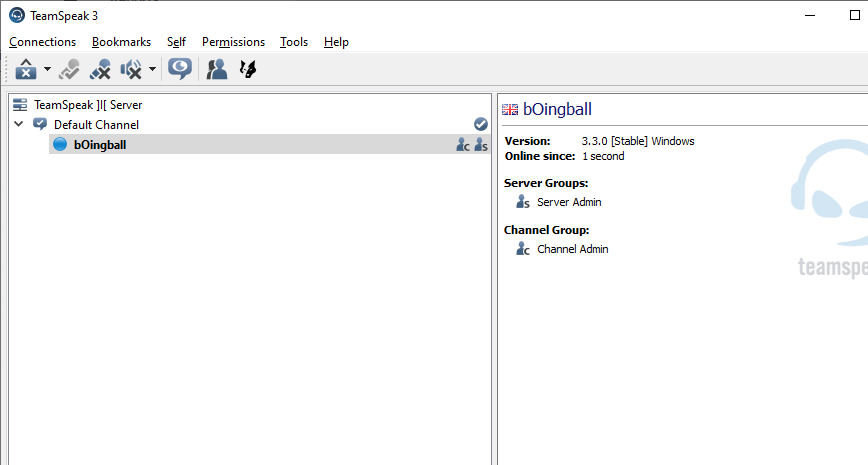Select the Default Channel row
Viewport: 868px width, 465px height.
point(250,125)
